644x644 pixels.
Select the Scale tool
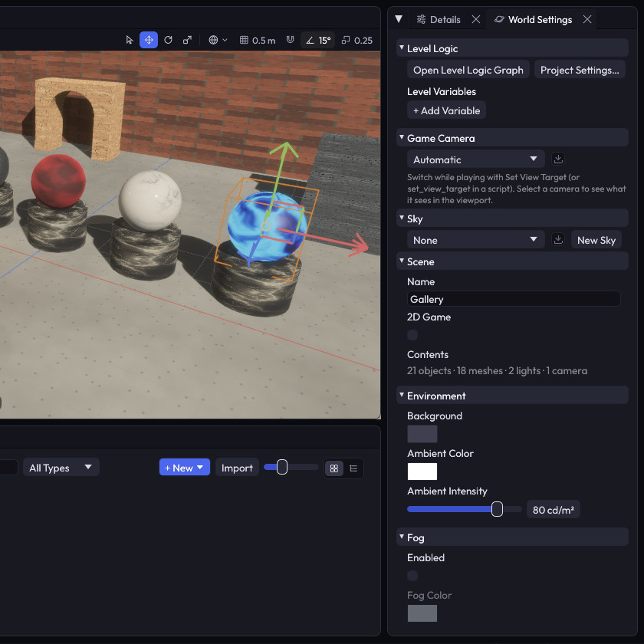187,40
